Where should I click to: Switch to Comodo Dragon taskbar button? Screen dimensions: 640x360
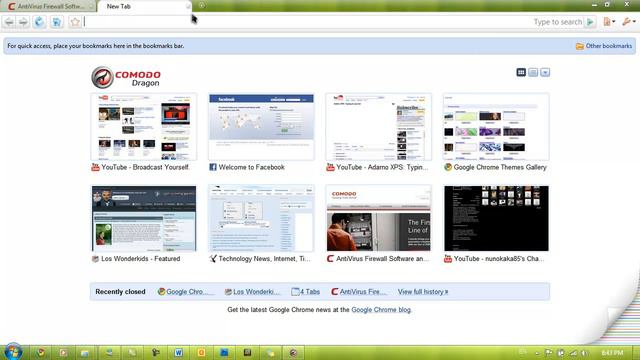293,353
